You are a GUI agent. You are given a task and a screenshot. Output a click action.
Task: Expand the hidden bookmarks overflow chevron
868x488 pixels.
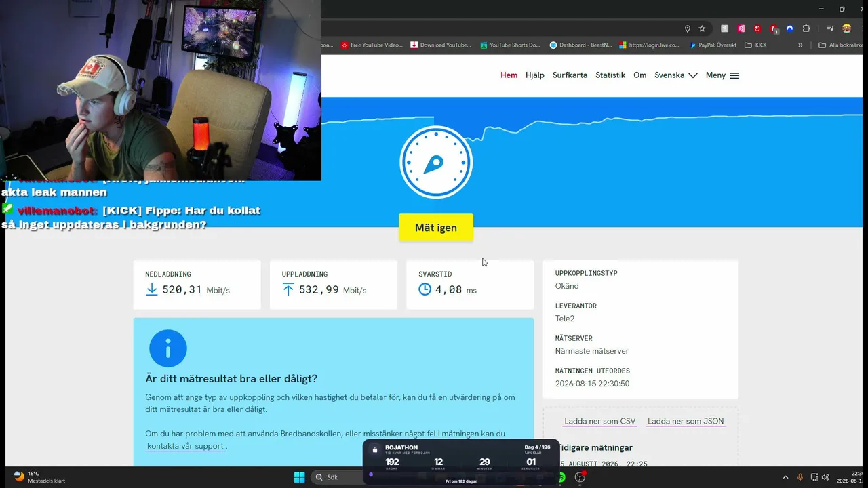coord(800,45)
